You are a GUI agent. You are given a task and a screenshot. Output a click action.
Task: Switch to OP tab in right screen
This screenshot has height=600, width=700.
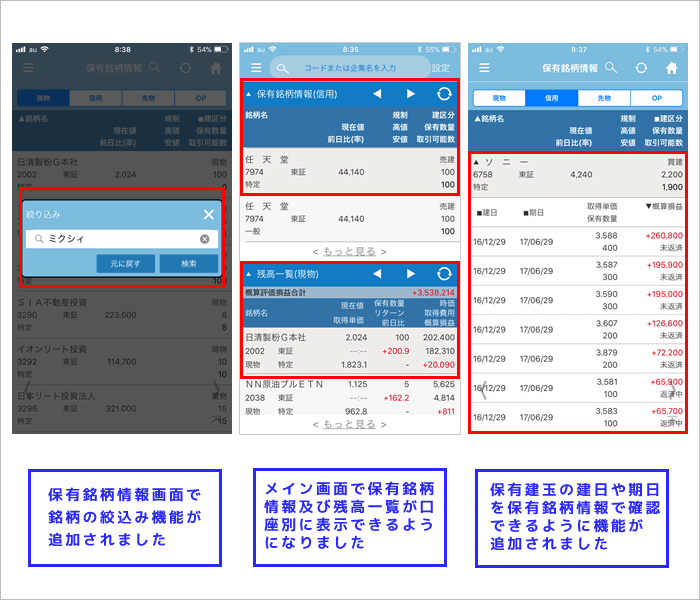click(656, 98)
